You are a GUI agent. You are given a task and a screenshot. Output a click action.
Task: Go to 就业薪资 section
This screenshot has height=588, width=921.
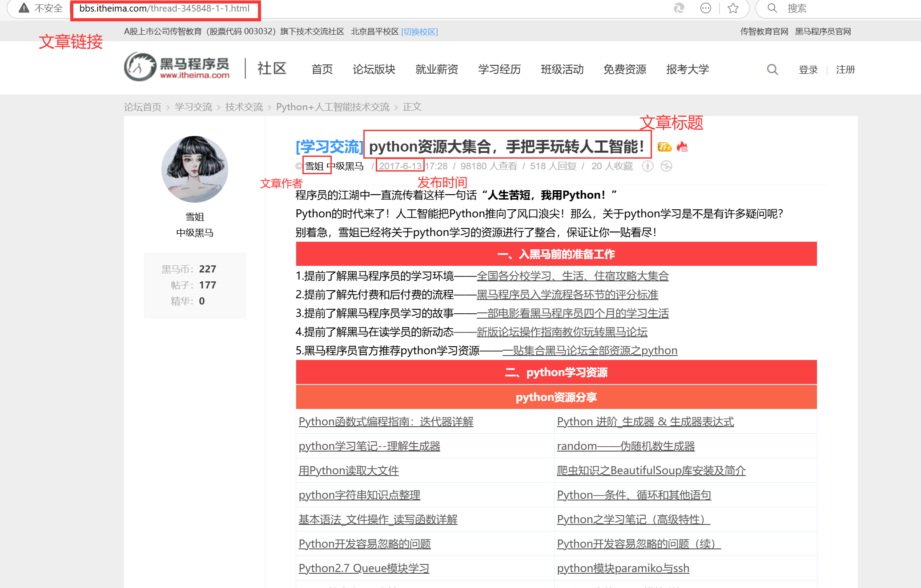click(436, 70)
